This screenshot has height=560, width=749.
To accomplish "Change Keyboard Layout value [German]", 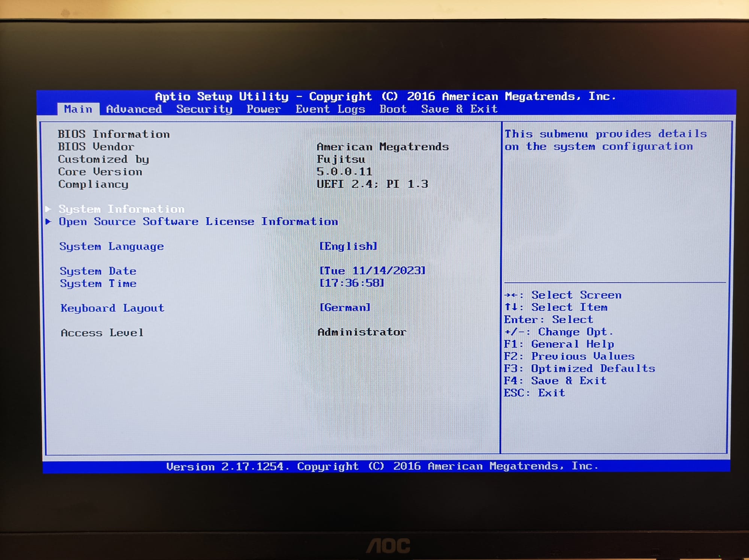I will coord(345,307).
